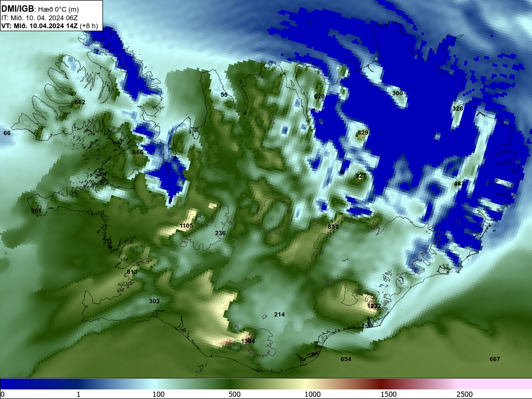Click map value 302
The width and height of the screenshot is (532, 399).
[154, 301]
